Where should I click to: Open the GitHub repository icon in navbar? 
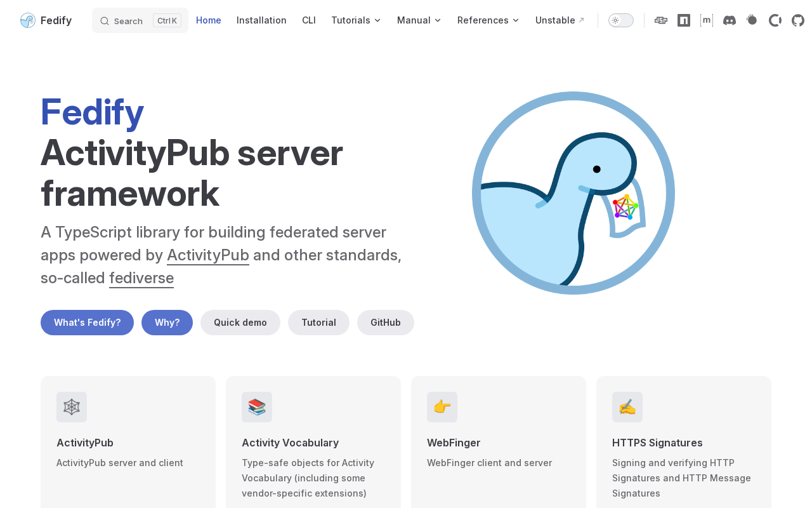[798, 20]
